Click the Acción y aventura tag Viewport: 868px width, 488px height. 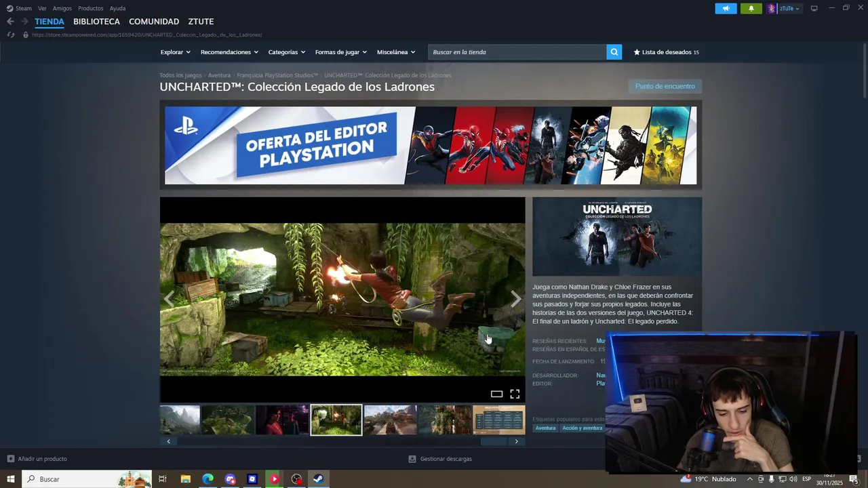point(582,428)
